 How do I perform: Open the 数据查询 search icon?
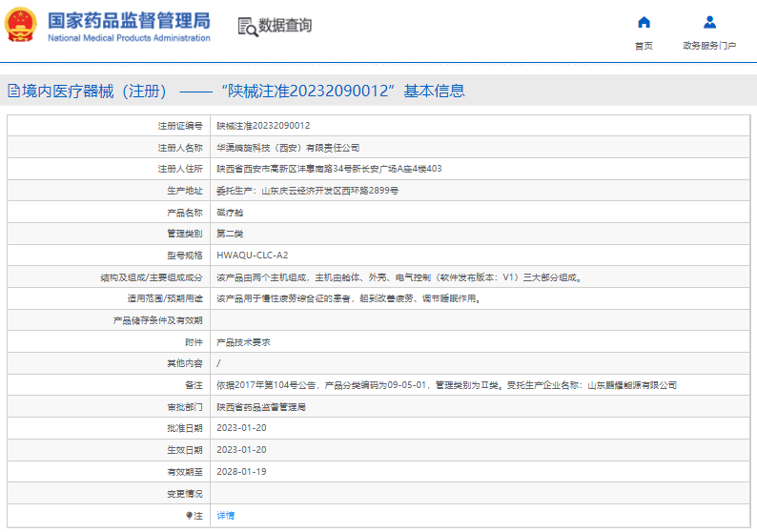(248, 27)
